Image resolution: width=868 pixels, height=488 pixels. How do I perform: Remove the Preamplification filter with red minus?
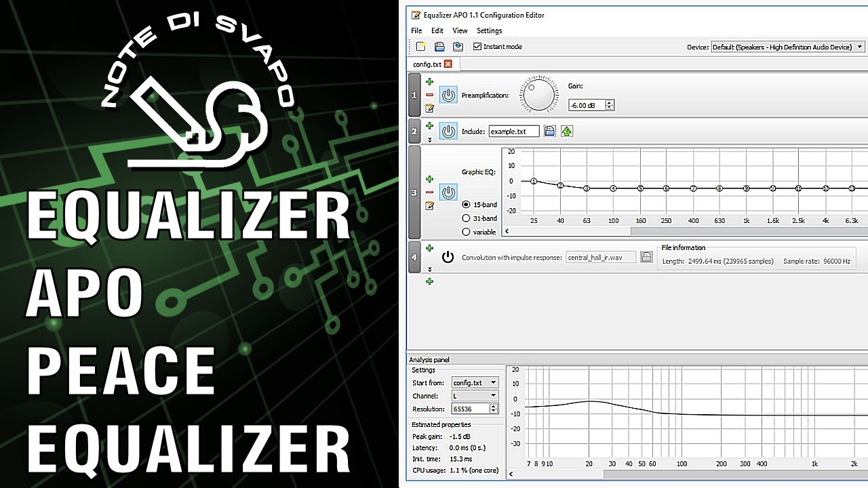coord(429,95)
